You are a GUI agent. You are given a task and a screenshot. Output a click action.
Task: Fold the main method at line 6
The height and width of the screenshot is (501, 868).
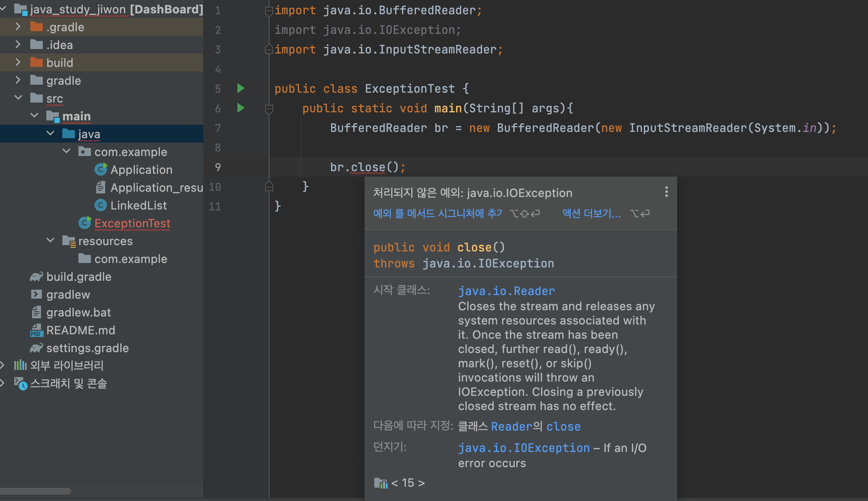coord(269,109)
